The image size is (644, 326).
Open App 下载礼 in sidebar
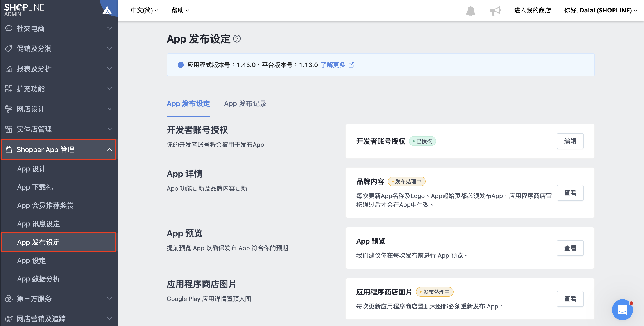(x=35, y=187)
